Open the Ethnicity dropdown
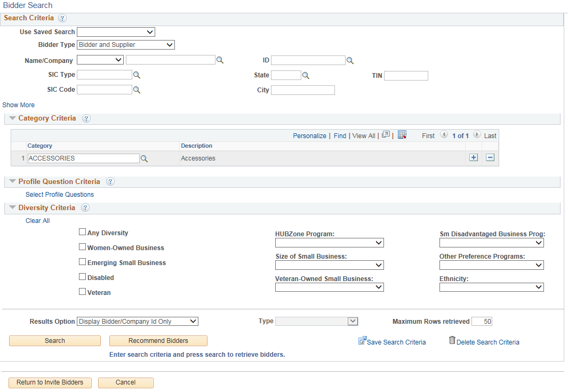The image size is (568, 392). [x=491, y=287]
